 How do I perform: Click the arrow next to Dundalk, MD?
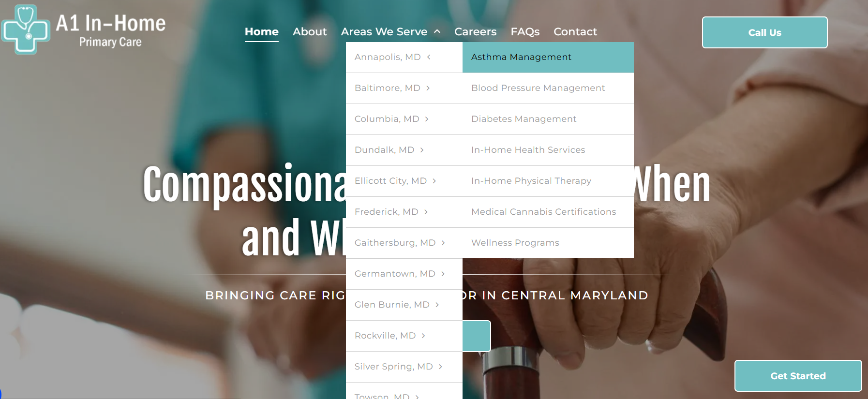(422, 150)
